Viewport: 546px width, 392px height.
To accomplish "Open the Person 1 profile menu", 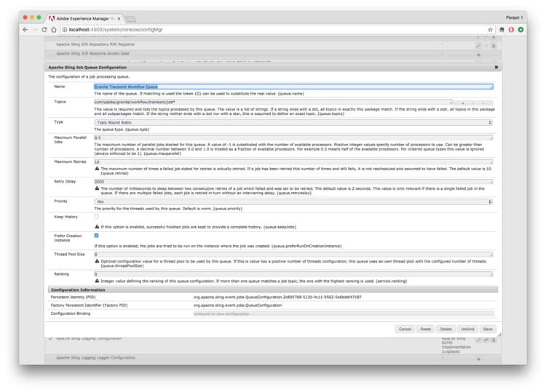I will pos(514,17).
